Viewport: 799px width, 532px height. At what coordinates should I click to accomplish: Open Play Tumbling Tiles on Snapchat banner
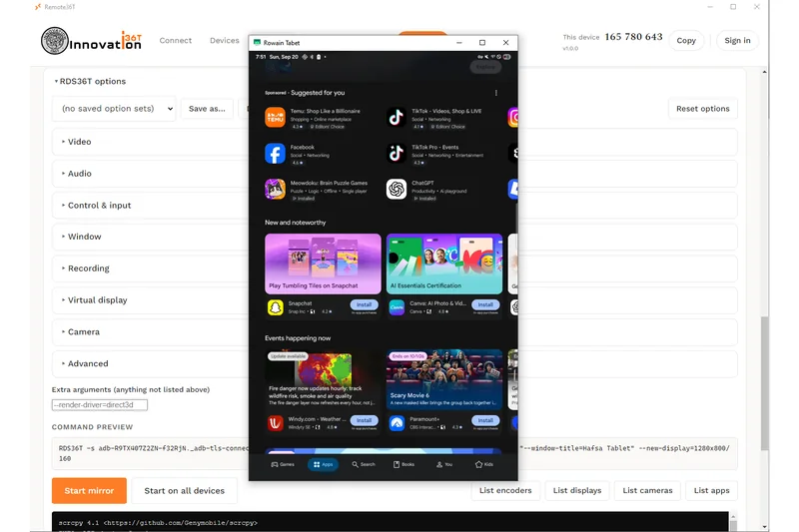tap(323, 264)
